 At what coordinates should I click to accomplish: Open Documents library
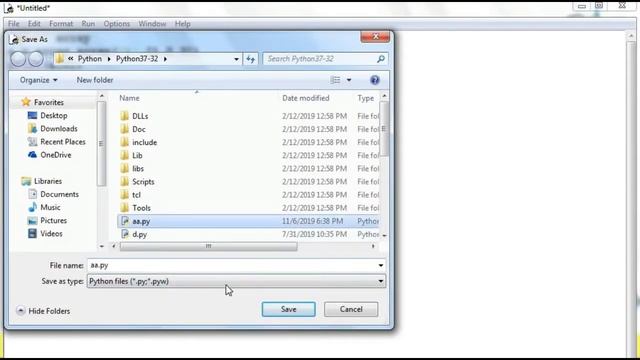click(59, 194)
